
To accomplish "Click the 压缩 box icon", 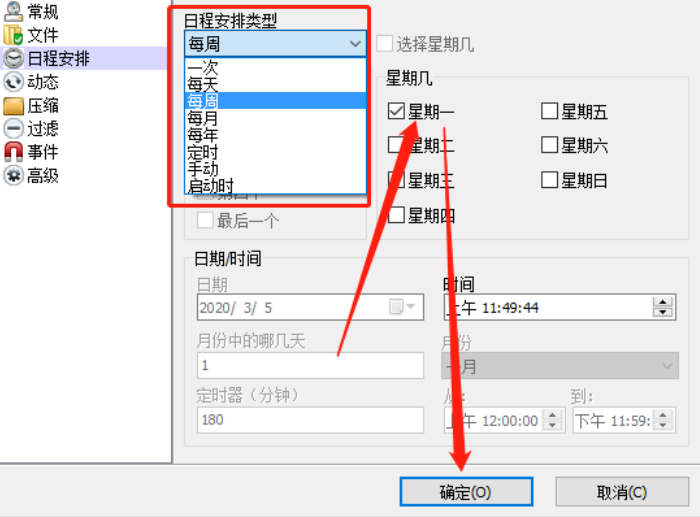I will click(x=13, y=106).
